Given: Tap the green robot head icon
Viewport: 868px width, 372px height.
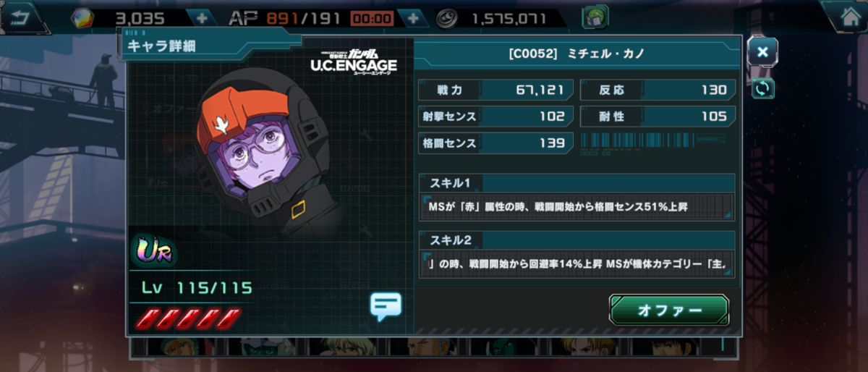Looking at the screenshot, I should tap(595, 17).
